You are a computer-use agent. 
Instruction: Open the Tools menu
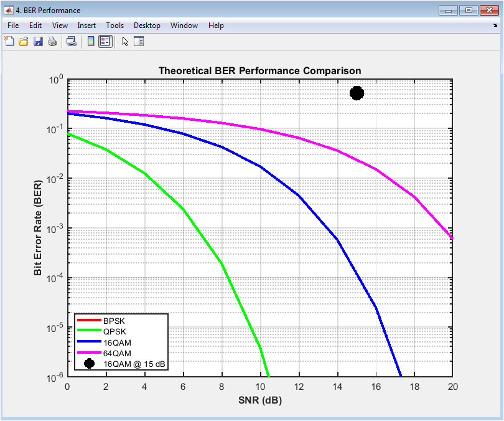pyautogui.click(x=114, y=26)
